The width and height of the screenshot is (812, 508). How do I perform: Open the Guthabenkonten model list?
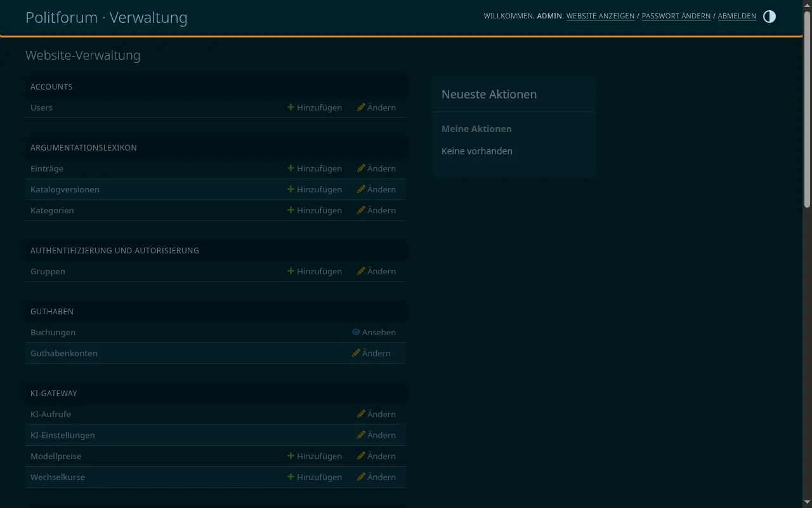click(64, 353)
